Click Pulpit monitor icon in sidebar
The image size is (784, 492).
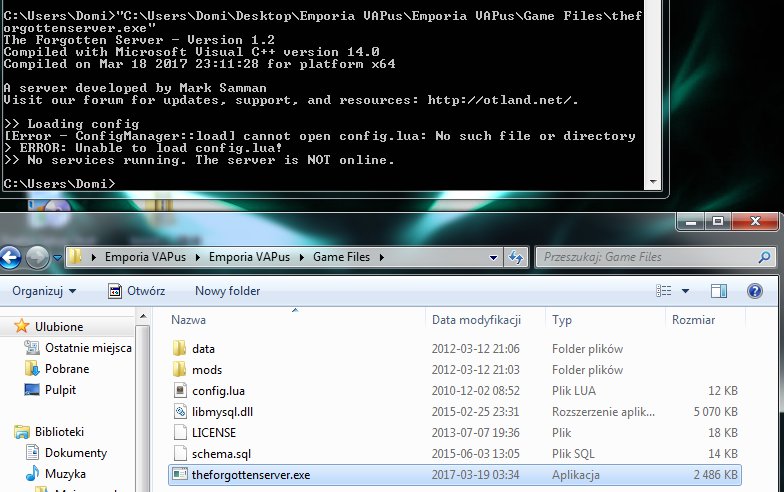point(32,390)
